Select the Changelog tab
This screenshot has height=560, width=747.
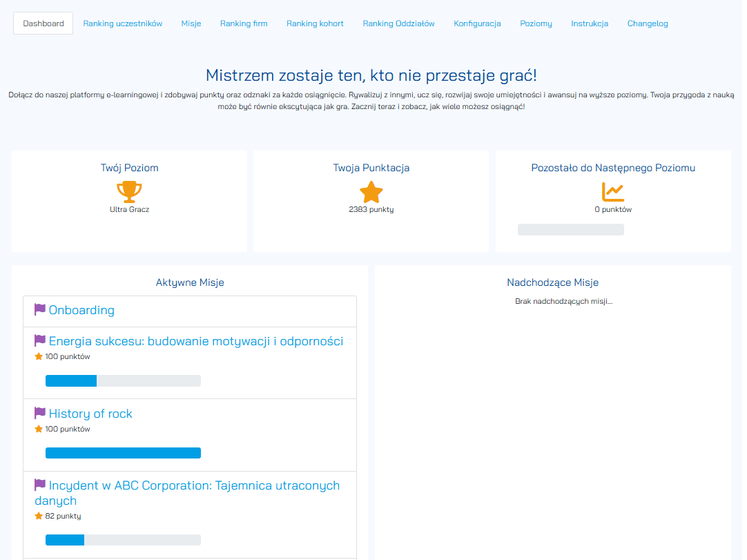pos(647,23)
